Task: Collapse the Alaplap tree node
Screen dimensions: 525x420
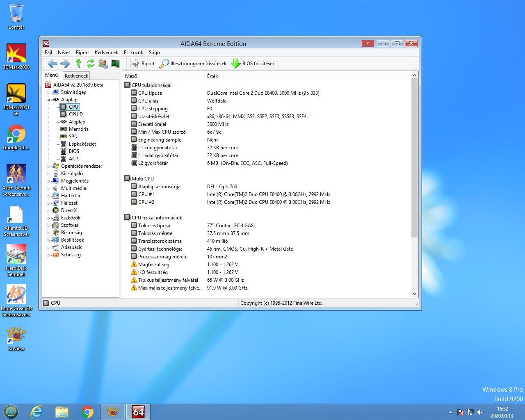Action: click(x=48, y=100)
